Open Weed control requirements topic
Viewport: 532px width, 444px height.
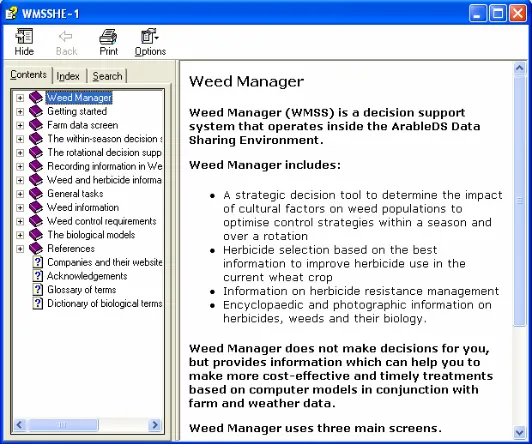(102, 221)
